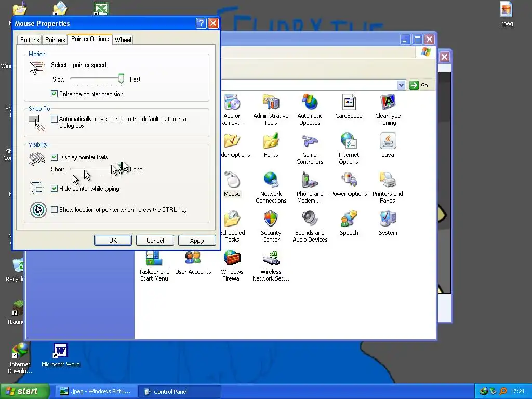532x399 pixels.
Task: Switch to the Wheel tab
Action: click(123, 39)
